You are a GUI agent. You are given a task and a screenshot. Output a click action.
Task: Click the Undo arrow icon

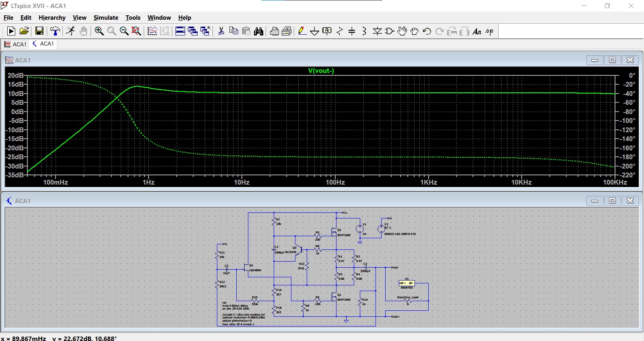pyautogui.click(x=427, y=31)
